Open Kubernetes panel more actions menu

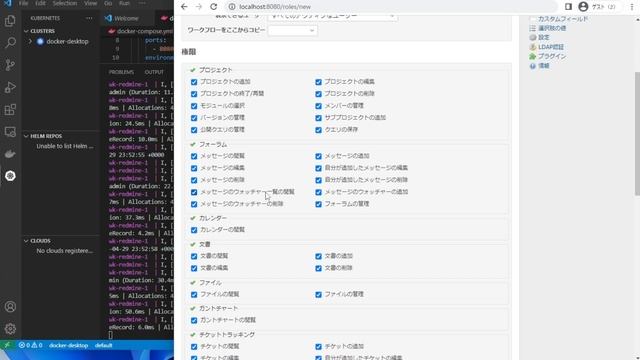(x=89, y=18)
